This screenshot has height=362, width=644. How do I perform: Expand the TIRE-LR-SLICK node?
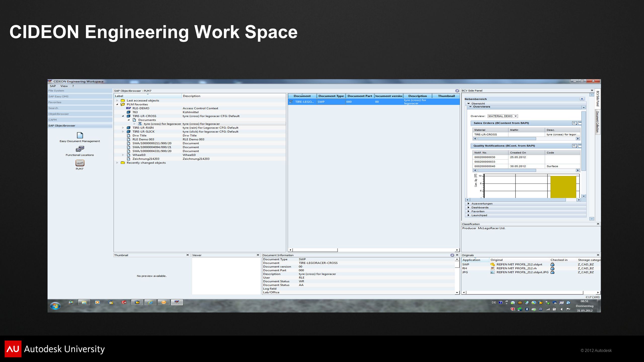coord(123,131)
